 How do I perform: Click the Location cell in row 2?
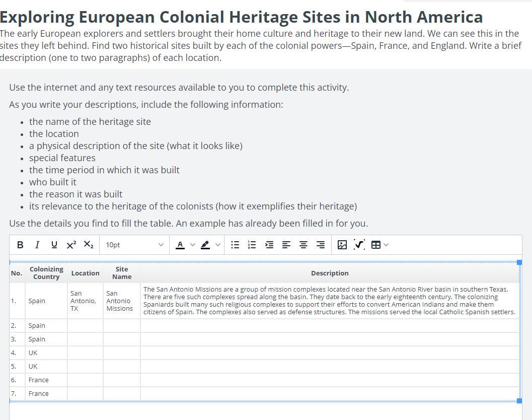(85, 326)
